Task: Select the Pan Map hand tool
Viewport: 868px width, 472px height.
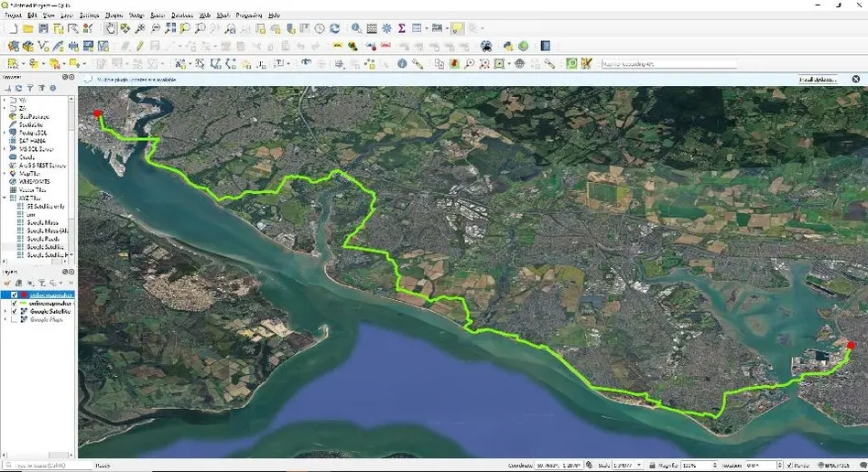Action: (x=110, y=29)
